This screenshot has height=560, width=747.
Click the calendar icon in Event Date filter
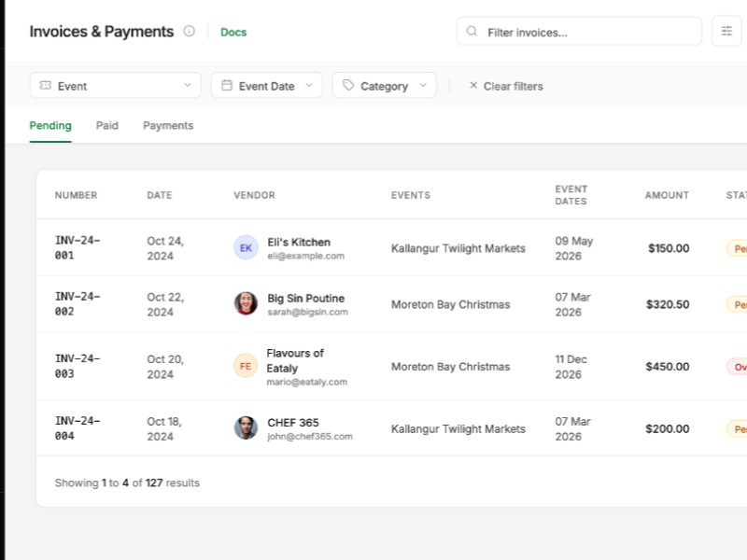click(226, 85)
